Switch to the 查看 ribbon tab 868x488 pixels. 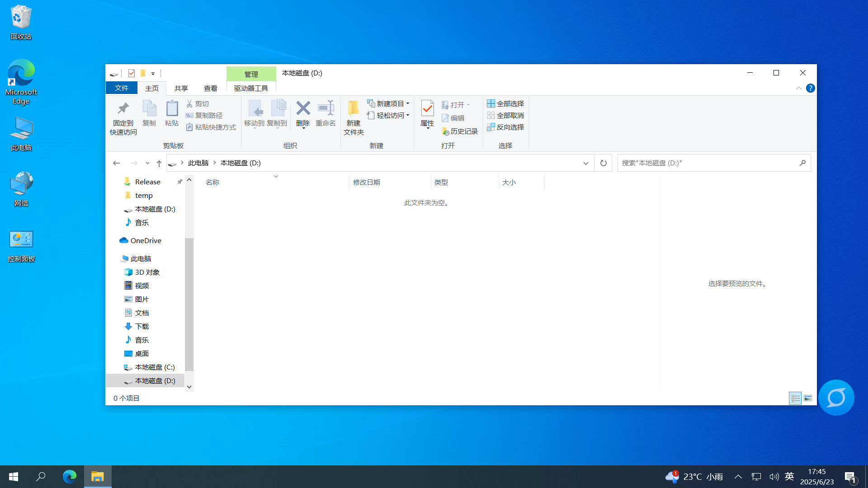click(211, 88)
